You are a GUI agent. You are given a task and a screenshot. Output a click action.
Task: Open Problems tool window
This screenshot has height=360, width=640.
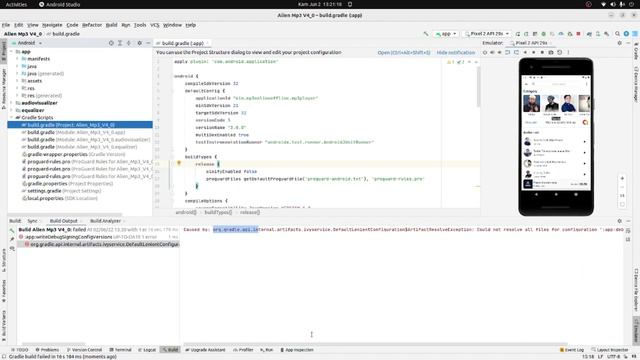click(47, 350)
